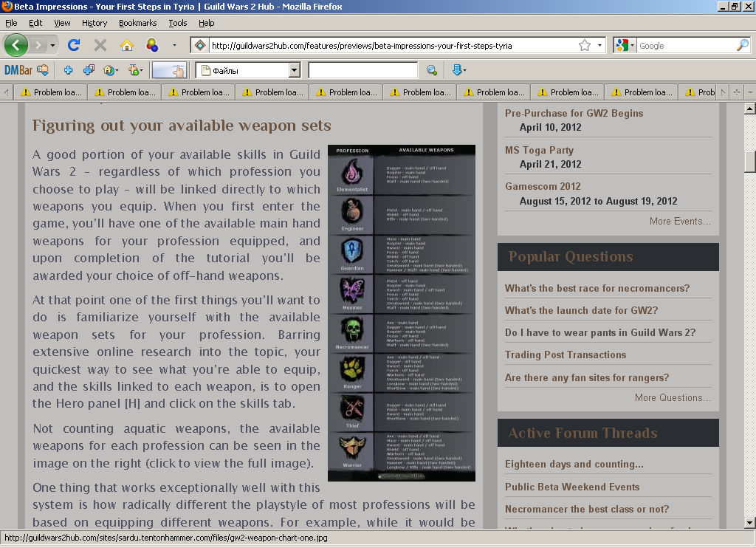Screen dimensions: 756x548
Task: Toggle the DMBar drop zone hand button
Action: tap(169, 70)
